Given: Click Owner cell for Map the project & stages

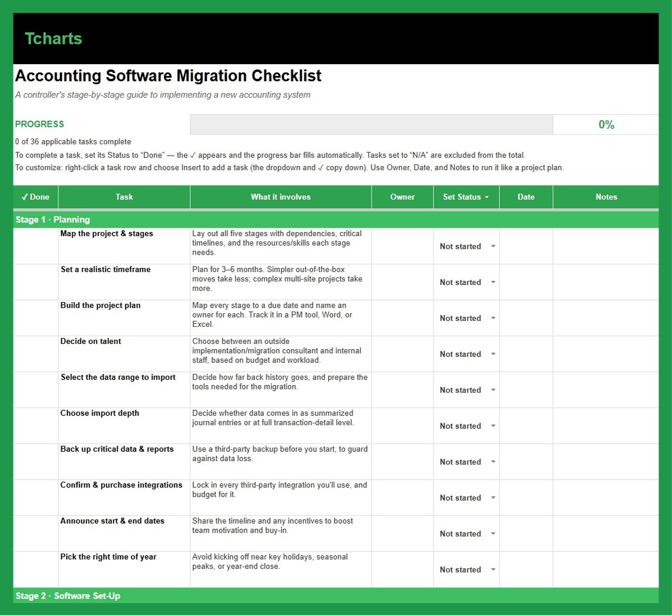Looking at the screenshot, I should click(402, 246).
